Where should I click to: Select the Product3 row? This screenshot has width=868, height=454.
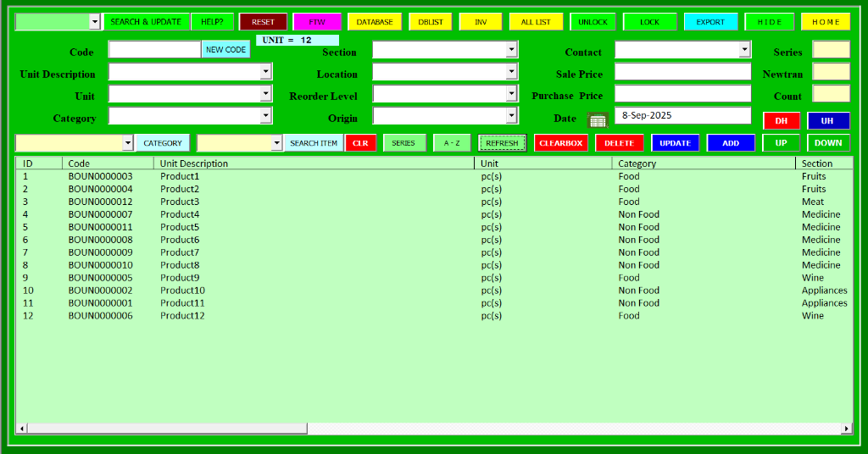(434, 202)
